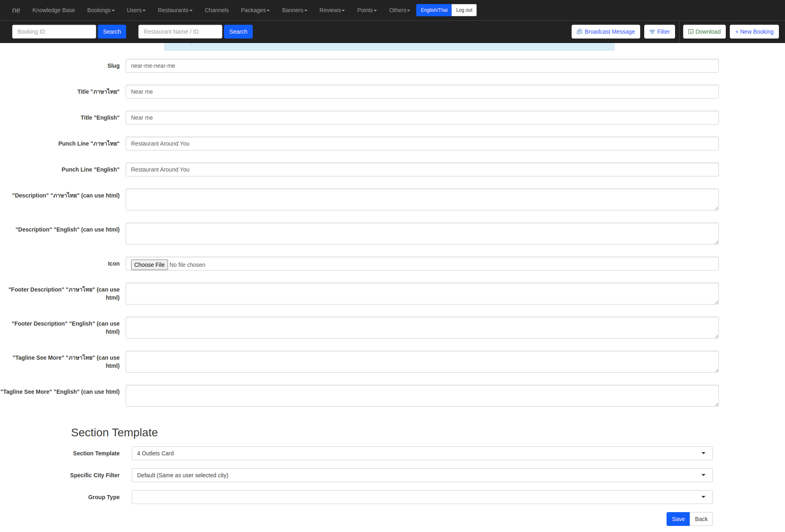This screenshot has height=532, width=785.
Task: Focus the Booking ID search field
Action: click(54, 32)
